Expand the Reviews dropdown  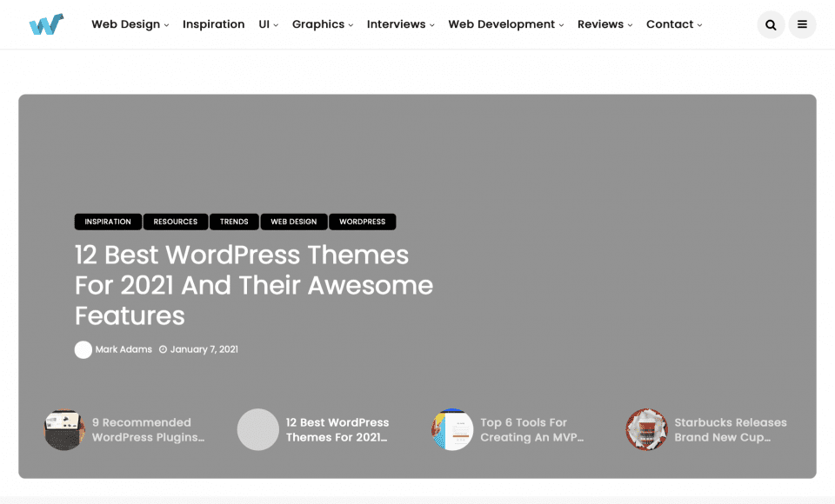click(601, 24)
